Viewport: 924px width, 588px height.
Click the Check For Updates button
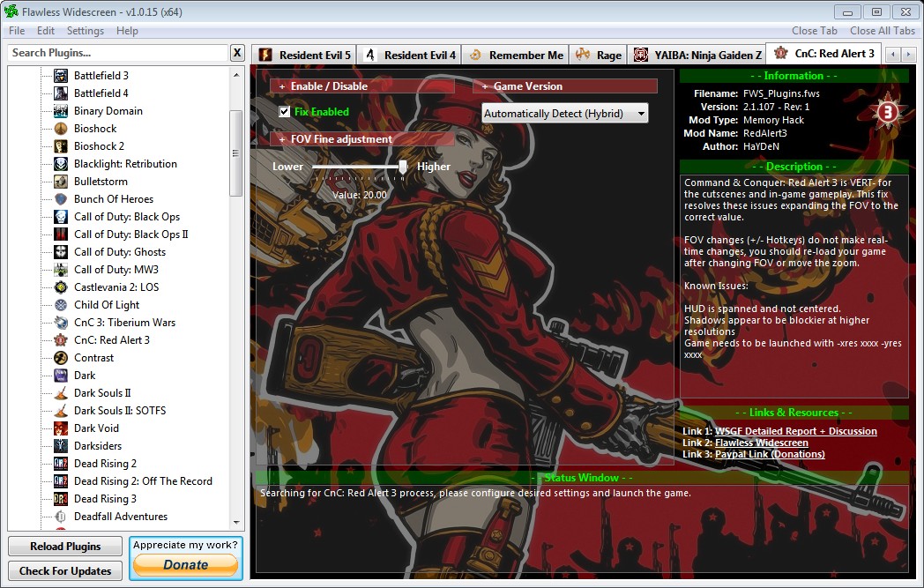65,571
